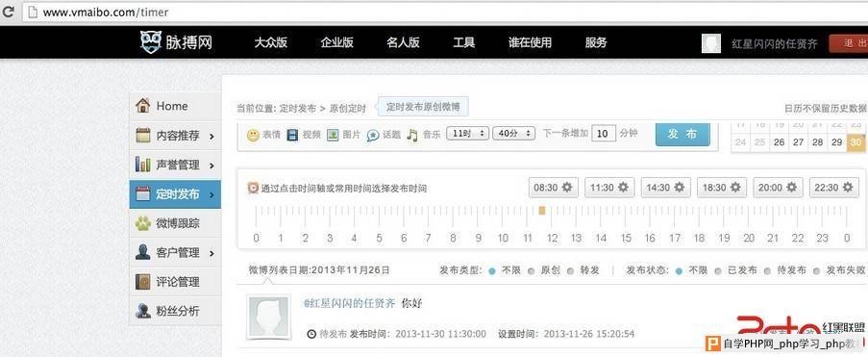Expand the 声誉管理 submenu arrow

tap(212, 166)
